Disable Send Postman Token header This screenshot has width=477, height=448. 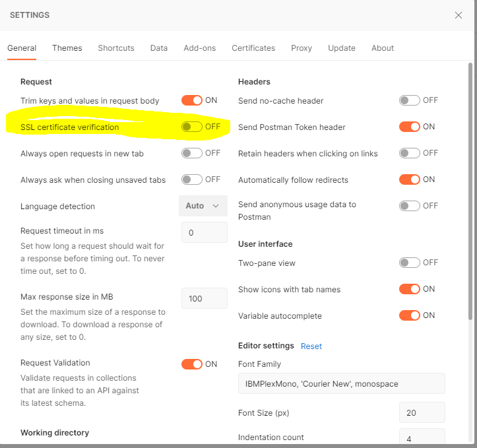point(410,127)
